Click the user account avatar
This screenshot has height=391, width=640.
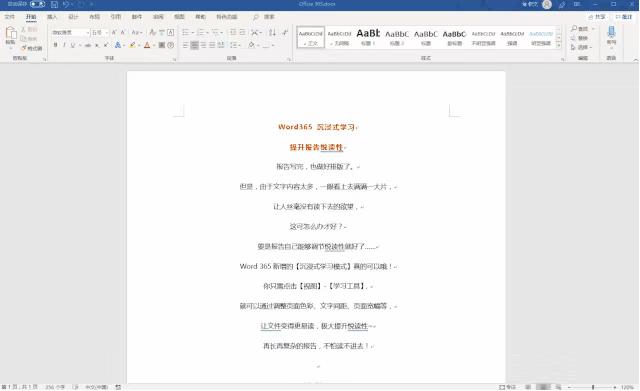(x=547, y=4)
